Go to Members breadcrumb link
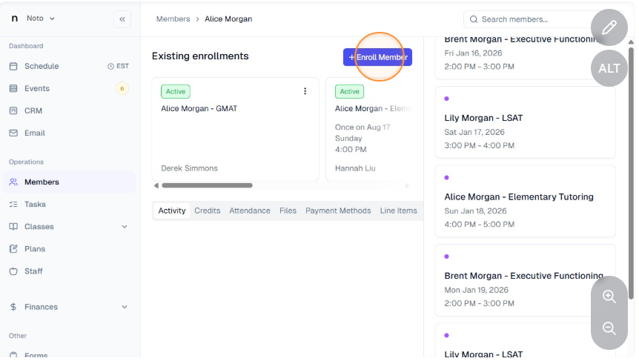 tap(173, 19)
